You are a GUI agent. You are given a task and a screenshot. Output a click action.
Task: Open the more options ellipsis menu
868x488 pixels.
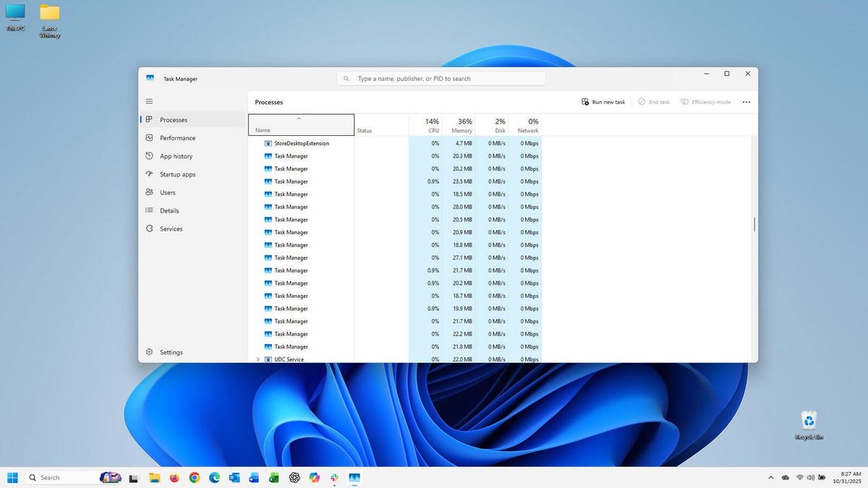746,102
